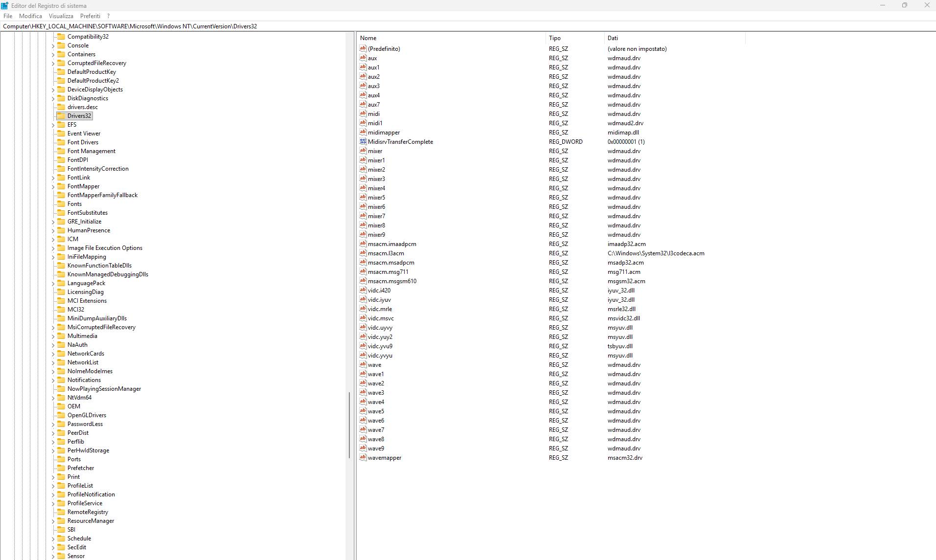Expand the Image File Execution Options key
The image size is (936, 560).
coord(53,248)
